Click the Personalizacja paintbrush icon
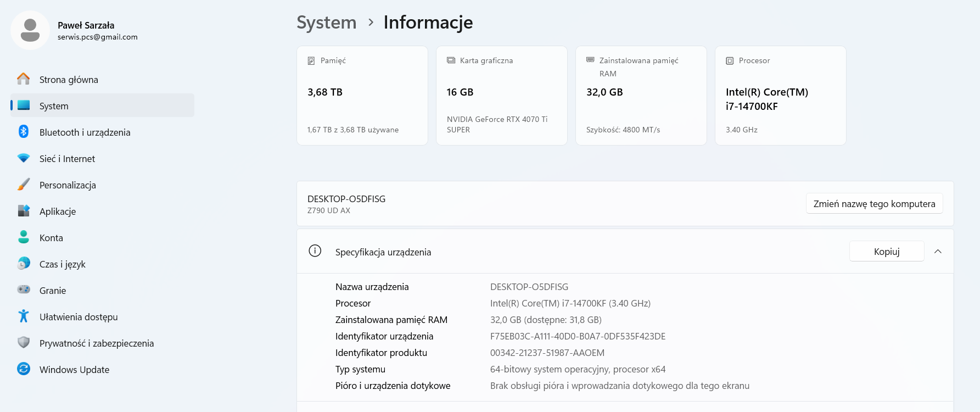Image resolution: width=980 pixels, height=412 pixels. [x=24, y=185]
